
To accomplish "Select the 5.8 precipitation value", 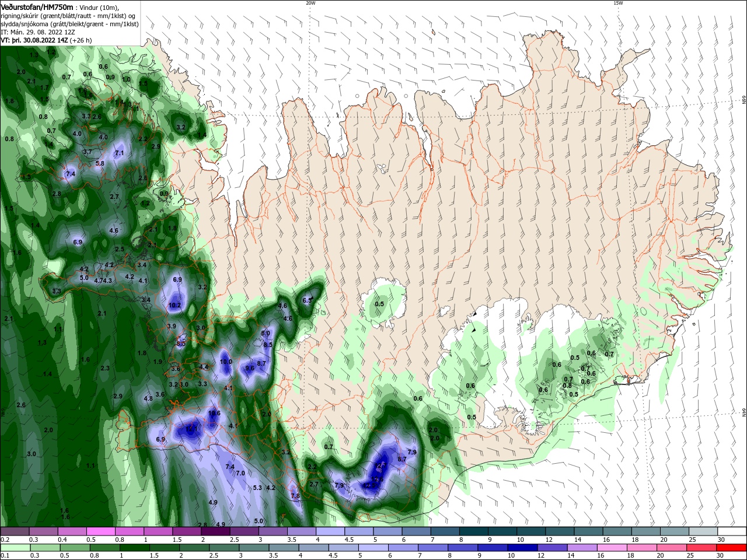I will [100, 163].
